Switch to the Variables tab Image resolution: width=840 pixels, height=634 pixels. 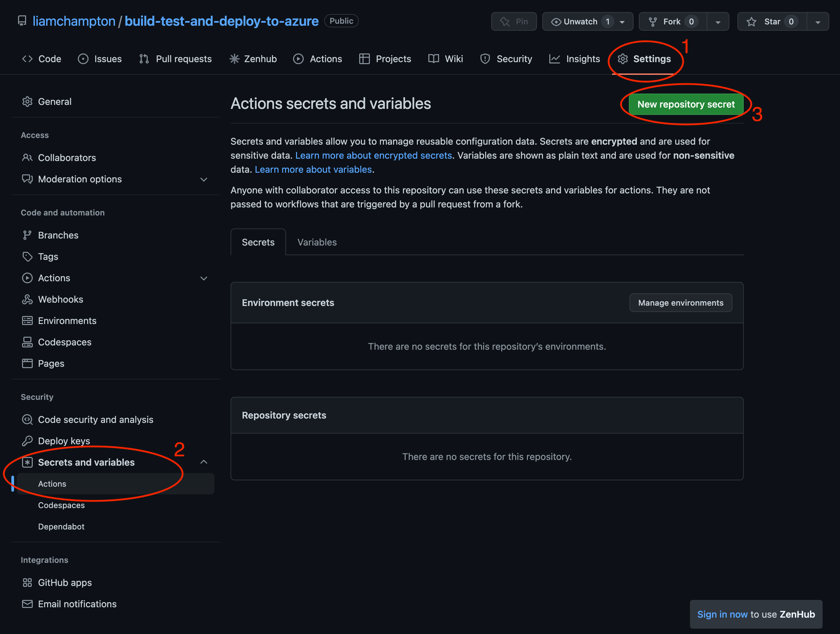point(318,242)
